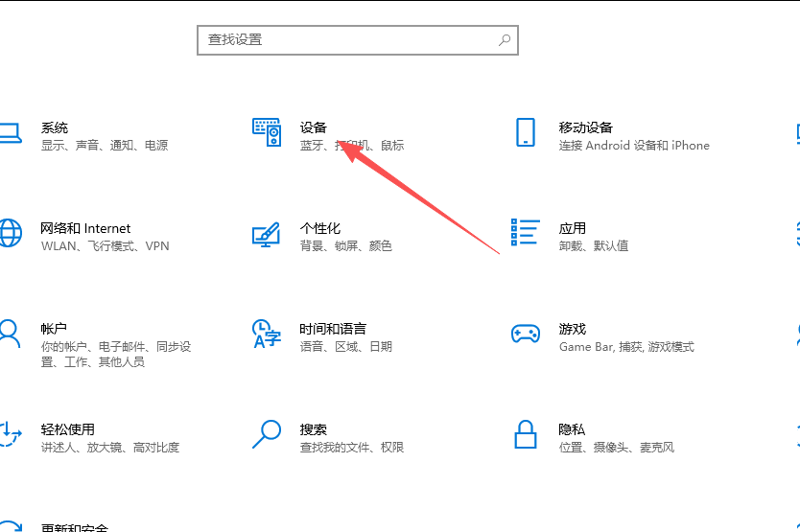Select the 个性化 category title
Screen dimensions: 800x532
pyautogui.click(x=319, y=228)
